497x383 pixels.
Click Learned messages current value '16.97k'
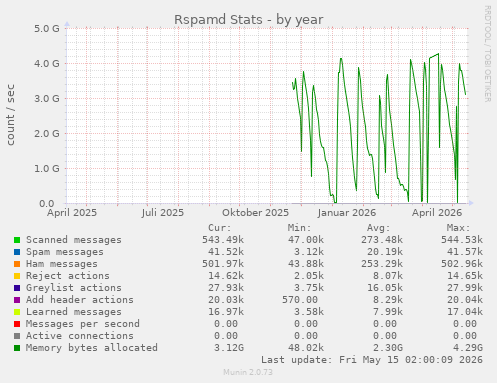(226, 312)
